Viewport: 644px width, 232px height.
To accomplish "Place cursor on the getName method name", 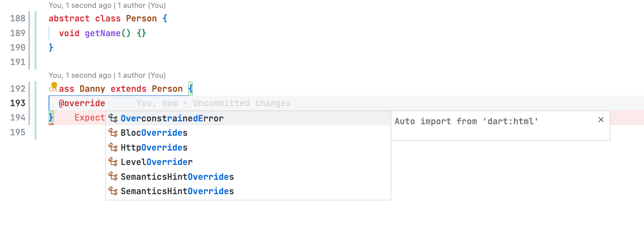I will [x=103, y=33].
